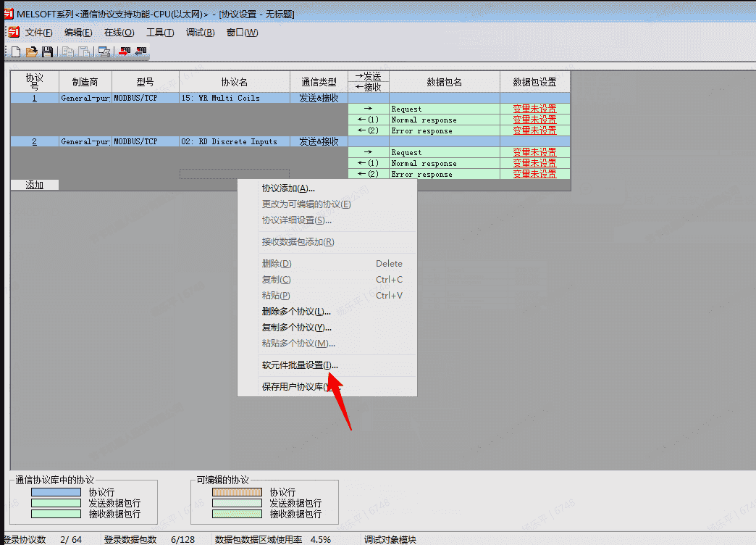
Task: Click the 添加 link below the protocol list
Action: 35,185
